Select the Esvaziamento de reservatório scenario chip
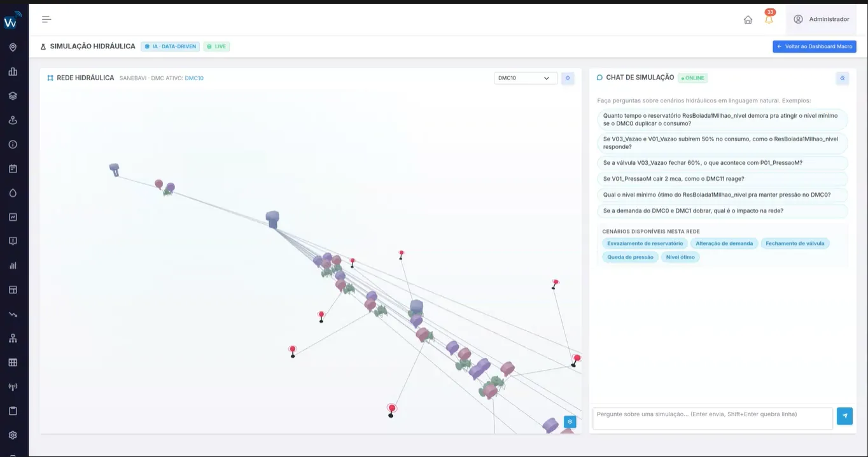868x457 pixels. point(645,243)
